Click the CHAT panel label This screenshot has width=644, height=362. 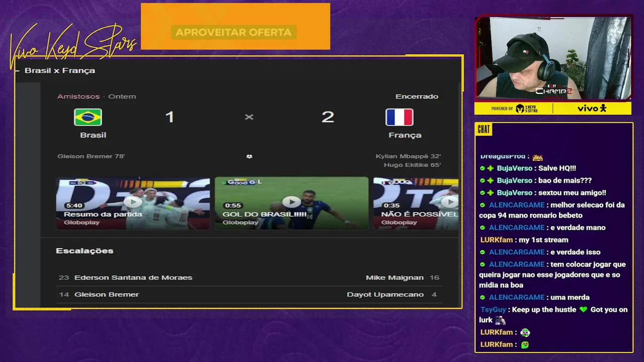point(484,130)
